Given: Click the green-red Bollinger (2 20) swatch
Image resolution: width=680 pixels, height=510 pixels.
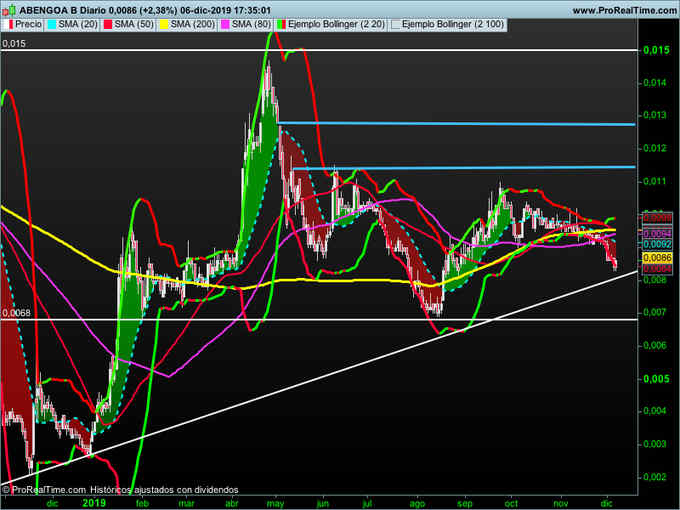Looking at the screenshot, I should [x=281, y=25].
